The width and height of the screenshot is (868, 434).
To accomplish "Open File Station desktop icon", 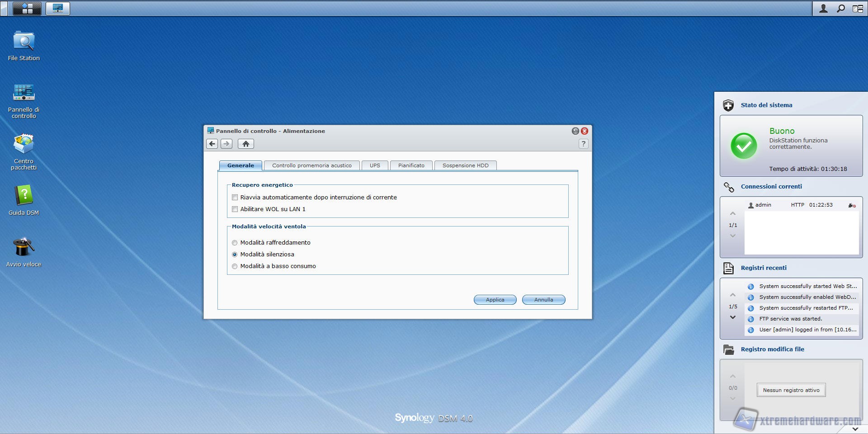I will [x=24, y=42].
